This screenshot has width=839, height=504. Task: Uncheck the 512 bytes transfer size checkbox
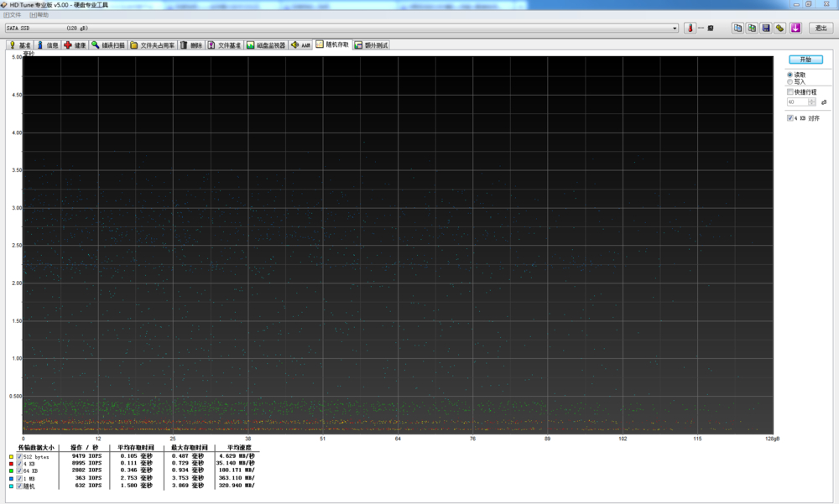19,457
